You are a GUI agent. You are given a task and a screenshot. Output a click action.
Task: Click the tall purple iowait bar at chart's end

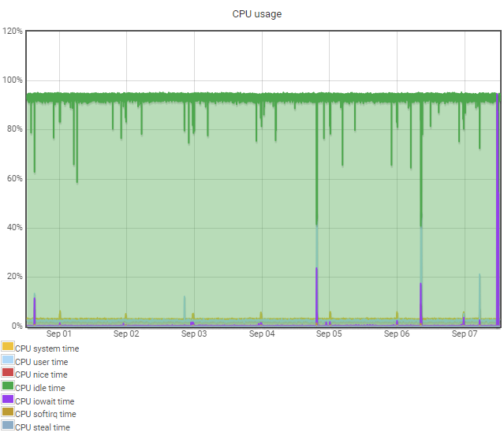click(498, 210)
